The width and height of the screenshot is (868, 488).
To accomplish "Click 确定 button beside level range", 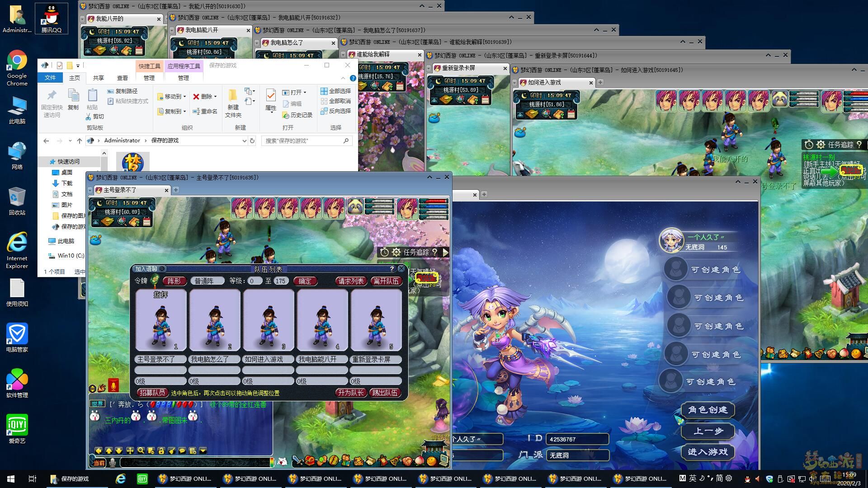I will (x=305, y=281).
